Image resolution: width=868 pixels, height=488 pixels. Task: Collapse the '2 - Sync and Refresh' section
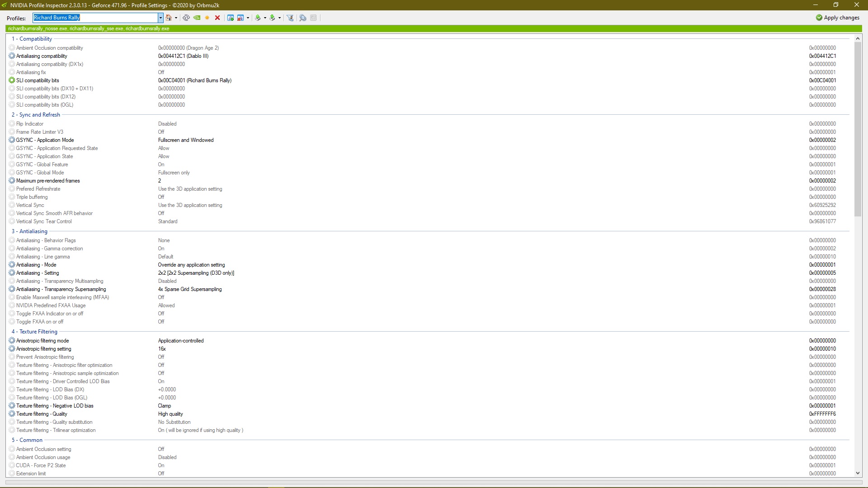tap(36, 115)
